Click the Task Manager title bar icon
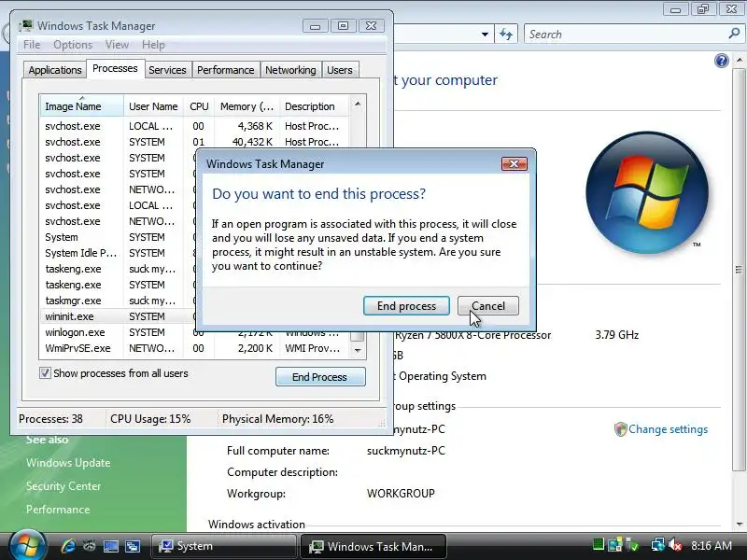The image size is (747, 560). point(26,26)
